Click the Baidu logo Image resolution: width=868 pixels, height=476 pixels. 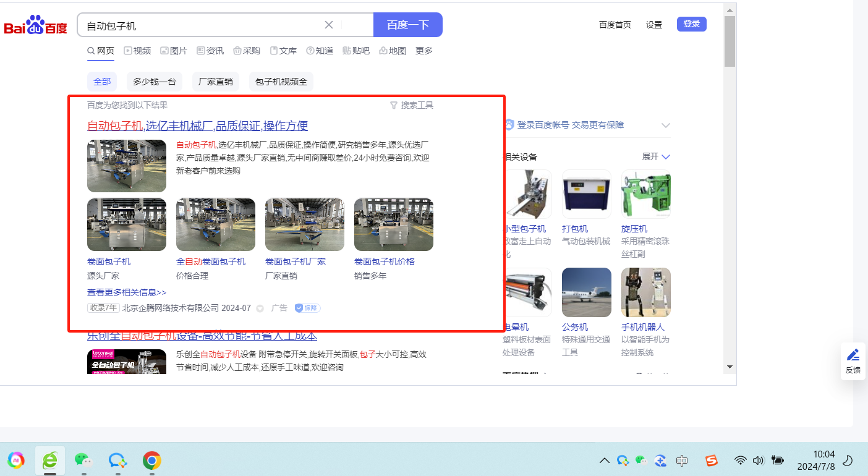36,25
